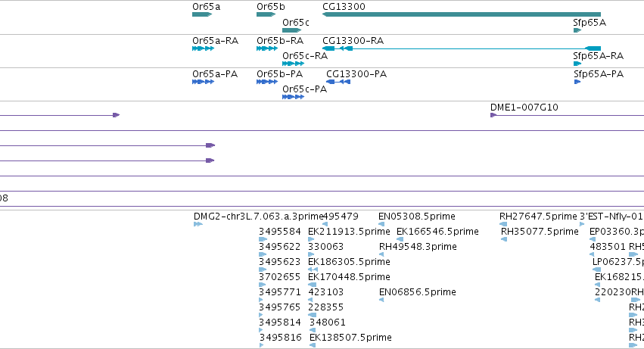Screen dimensions: 644x349
Task: Select the long CG13300 gene bar
Action: click(462, 14)
